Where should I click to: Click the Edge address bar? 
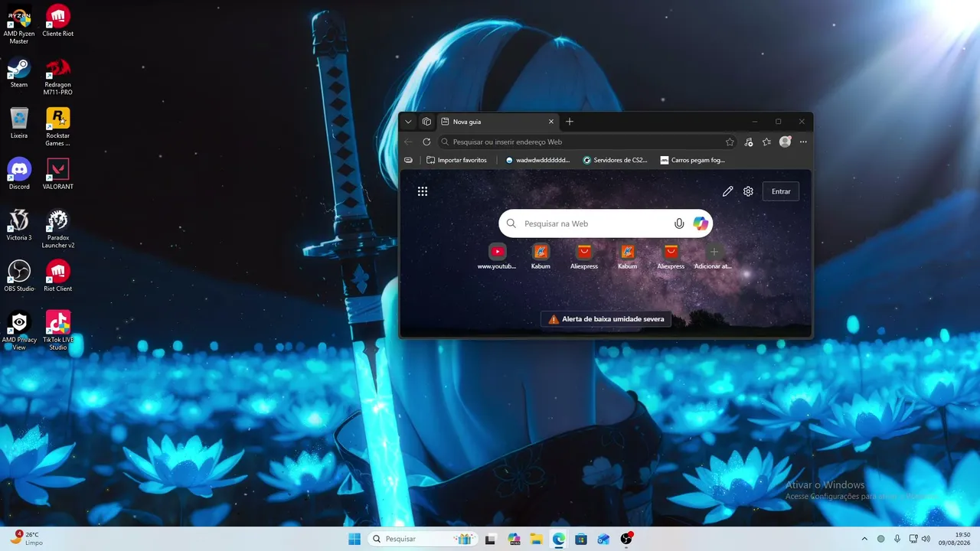point(587,142)
